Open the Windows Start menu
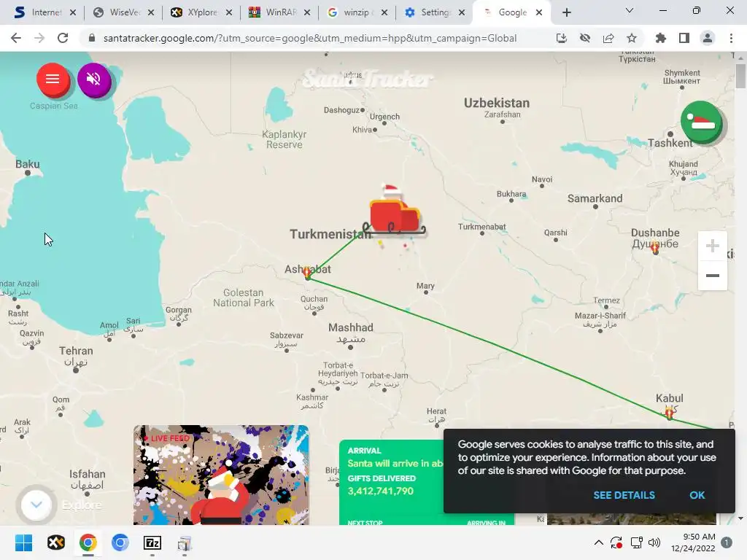 tap(24, 542)
